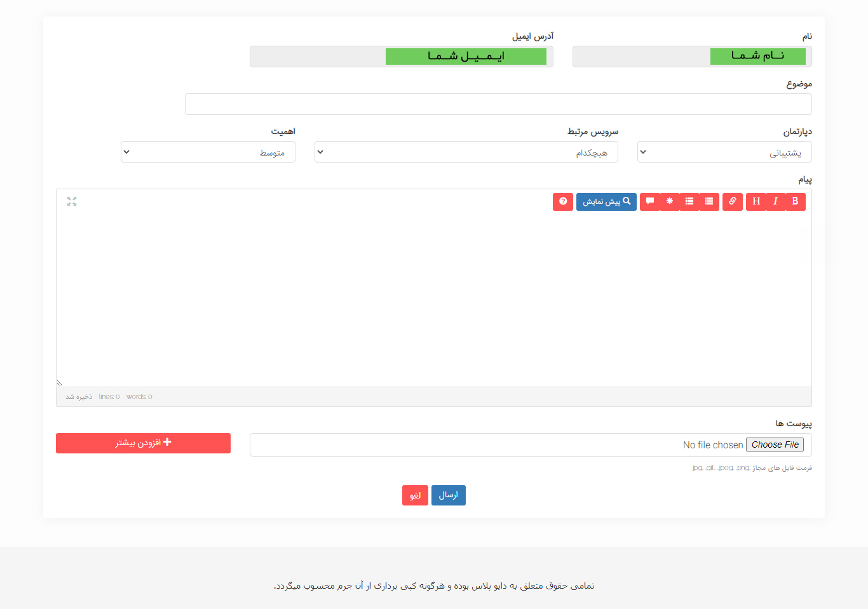Open editor help via the question mark icon
868x609 pixels.
[x=563, y=201]
